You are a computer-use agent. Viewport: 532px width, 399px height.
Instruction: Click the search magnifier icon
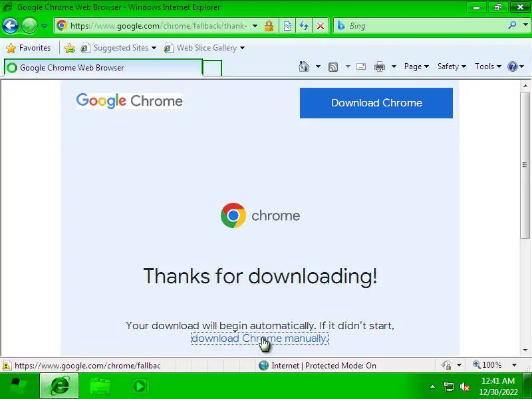512,25
